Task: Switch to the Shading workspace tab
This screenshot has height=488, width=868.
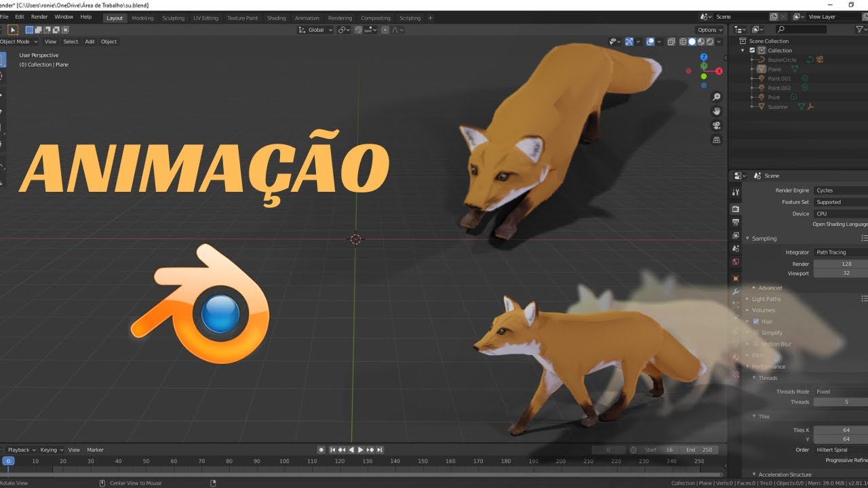Action: [x=276, y=18]
